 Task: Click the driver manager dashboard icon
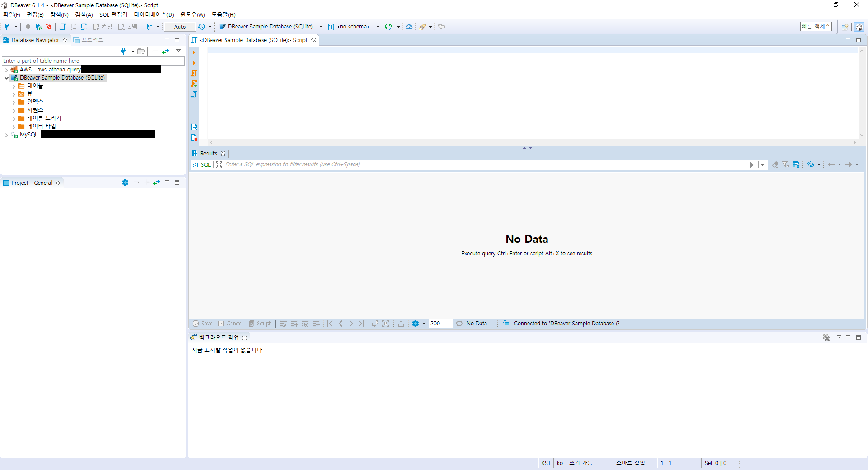pos(409,27)
